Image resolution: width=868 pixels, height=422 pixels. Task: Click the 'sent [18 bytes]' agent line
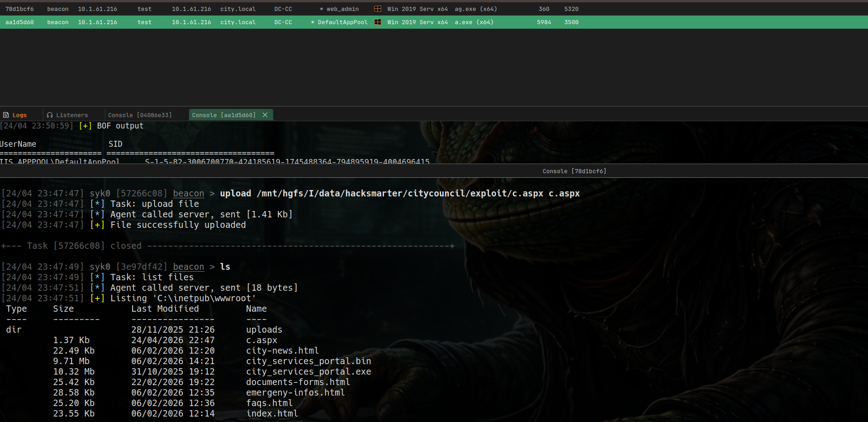pos(204,288)
